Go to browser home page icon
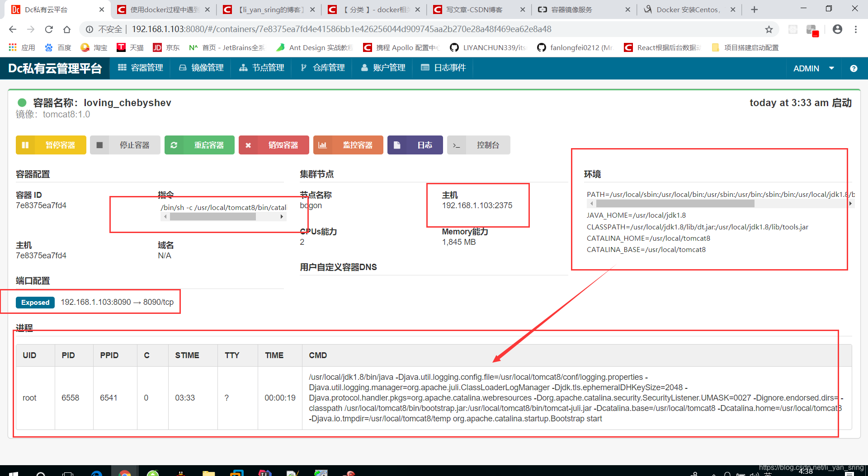Screen dimensions: 868x476 [x=67, y=29]
